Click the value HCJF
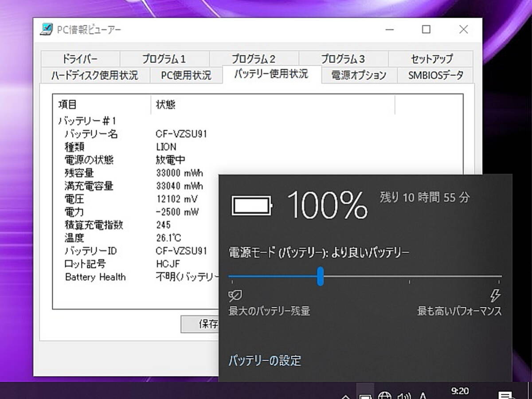 (168, 264)
